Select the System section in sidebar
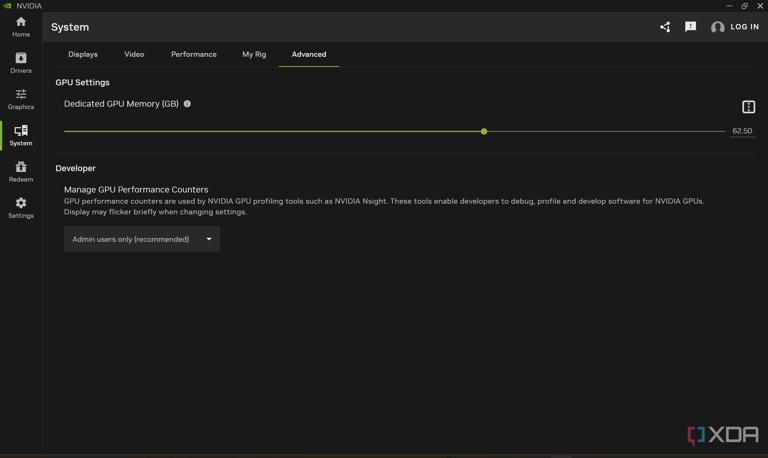The height and width of the screenshot is (458, 768). coord(21,136)
